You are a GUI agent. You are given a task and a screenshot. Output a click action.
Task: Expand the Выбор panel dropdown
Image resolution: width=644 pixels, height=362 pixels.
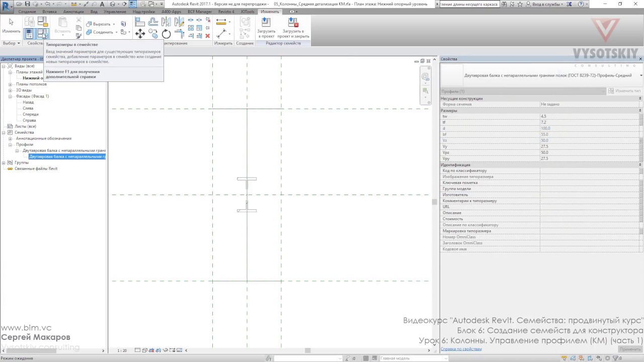click(12, 43)
